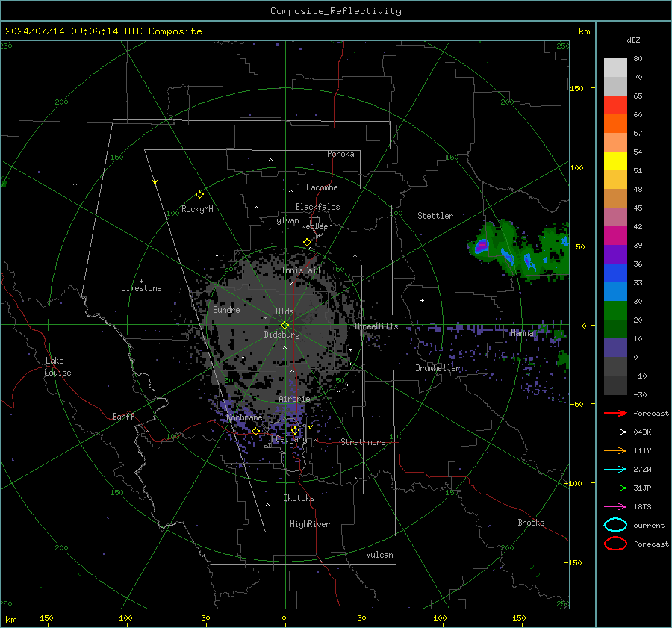The height and width of the screenshot is (628, 672).
Task: Click the yellow diamond marker near Cochrane
Action: click(x=256, y=431)
